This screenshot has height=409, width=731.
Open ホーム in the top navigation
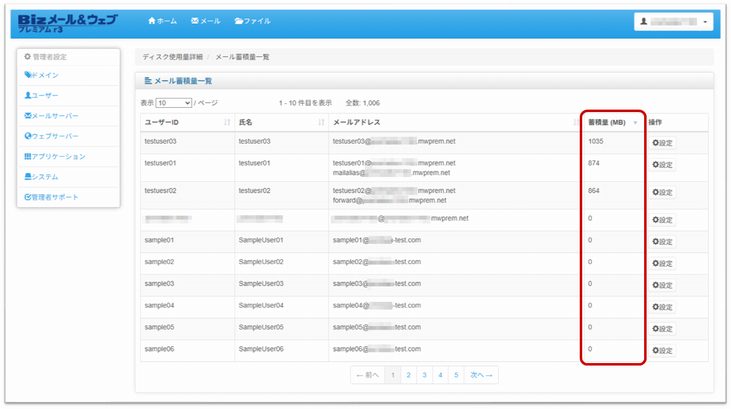click(x=162, y=21)
